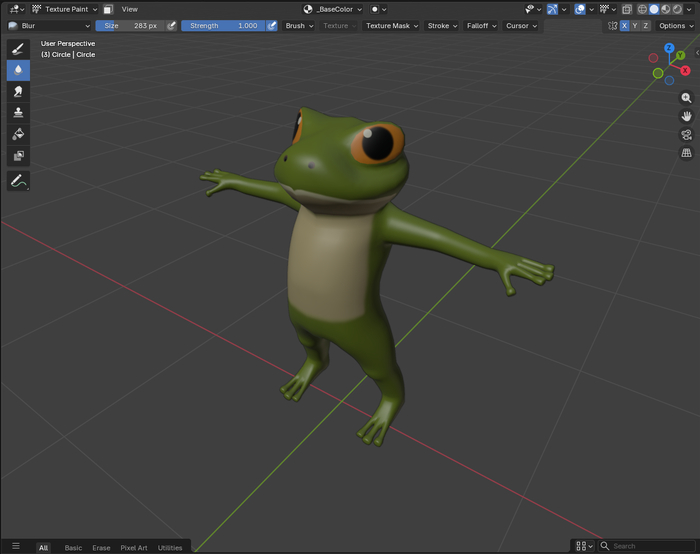The width and height of the screenshot is (700, 554).
Task: Switch to the Pixel Art tab
Action: pos(134,547)
